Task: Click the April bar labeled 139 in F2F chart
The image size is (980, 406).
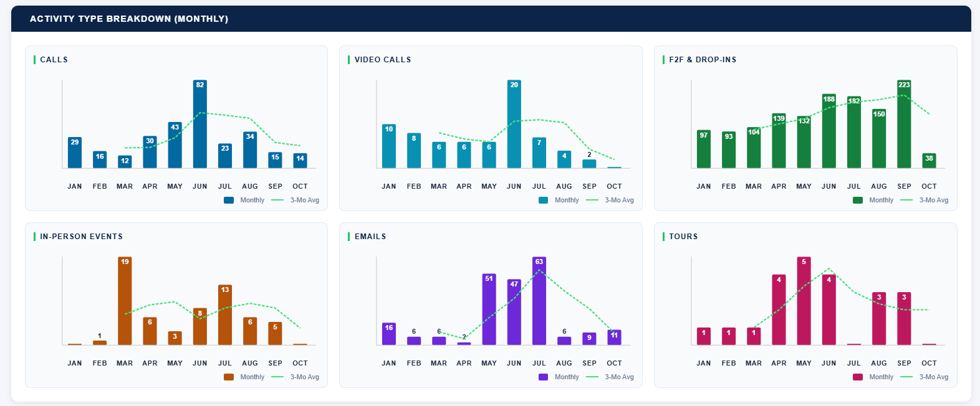Action: pyautogui.click(x=779, y=141)
